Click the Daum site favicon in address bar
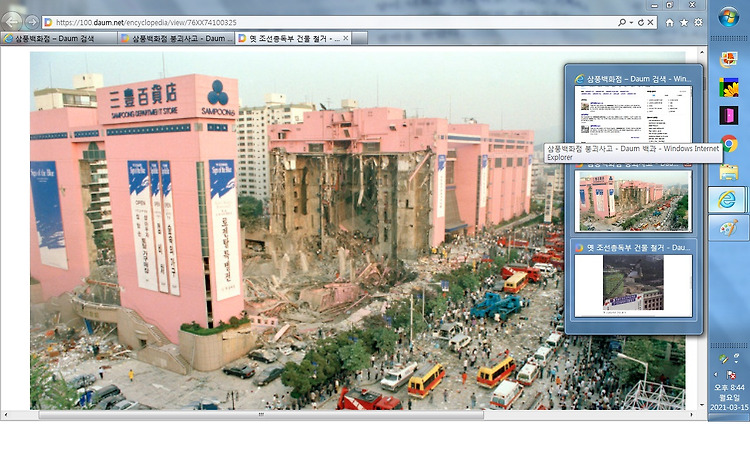This screenshot has width=750, height=472. click(x=48, y=22)
